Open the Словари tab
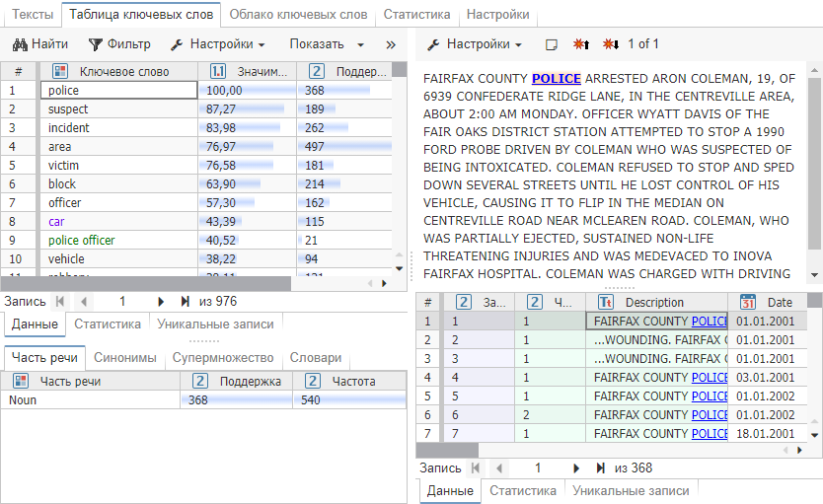This screenshot has height=504, width=823. tap(316, 358)
